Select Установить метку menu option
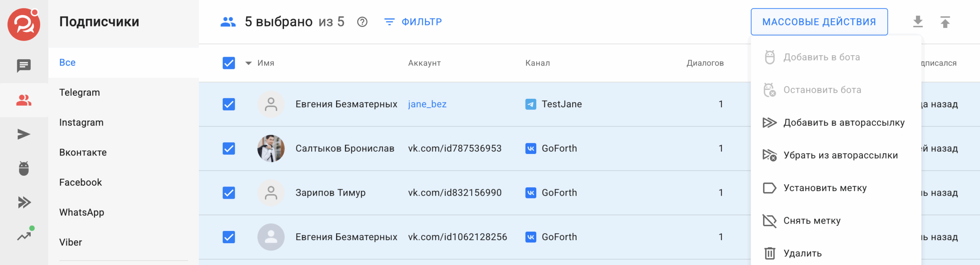Image resolution: width=980 pixels, height=265 pixels. coord(825,188)
